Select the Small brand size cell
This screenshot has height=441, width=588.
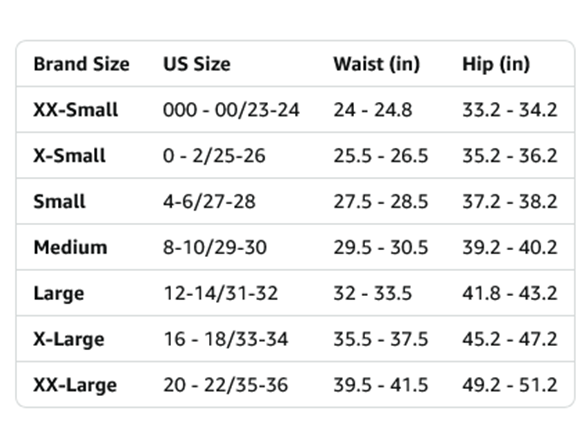[x=60, y=201]
